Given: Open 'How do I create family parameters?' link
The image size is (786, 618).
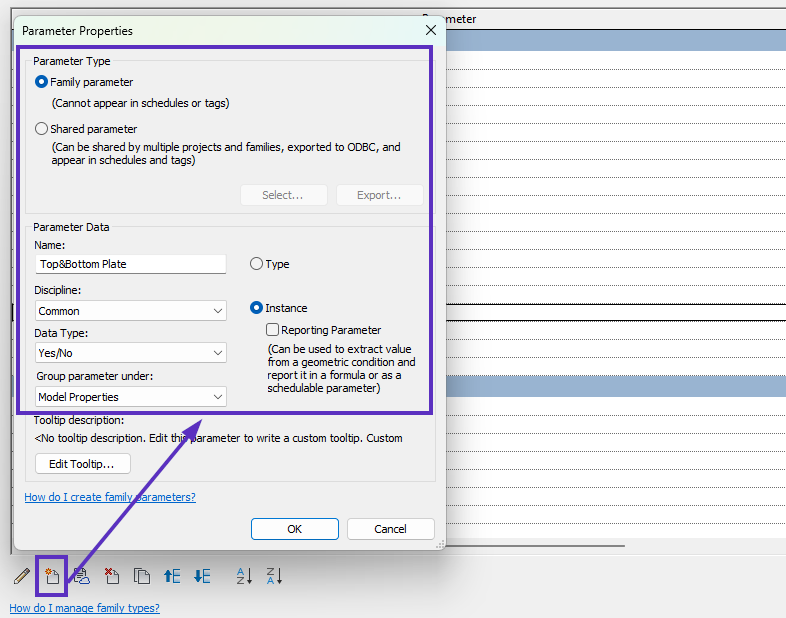Looking at the screenshot, I should click(110, 497).
